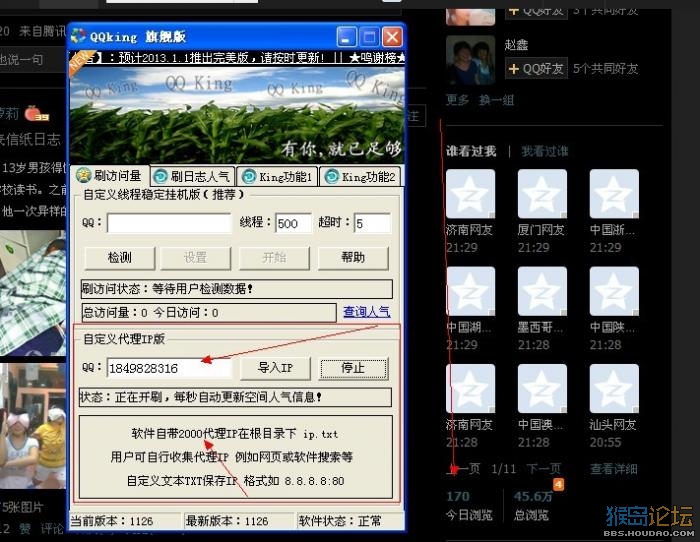700x542 pixels.
Task: Switch to the 刷日志人气 tab
Action: click(x=192, y=177)
